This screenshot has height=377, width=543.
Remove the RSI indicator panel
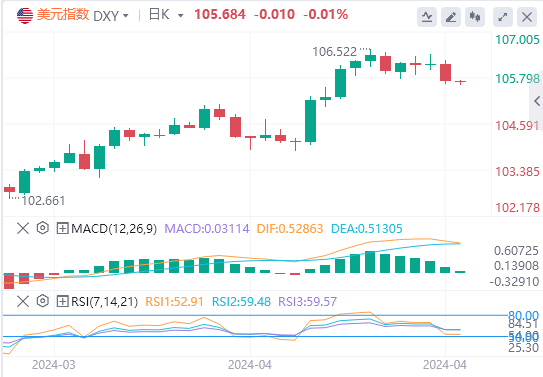(x=23, y=301)
